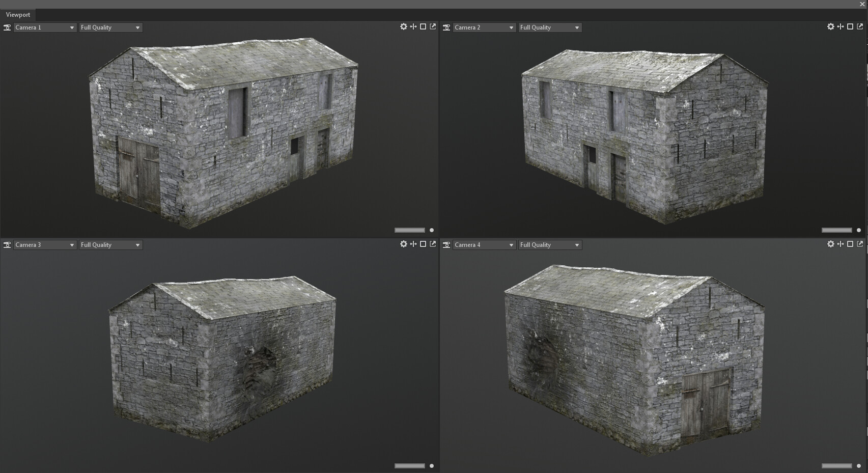Open render settings gear in Camera 4 viewport

click(x=830, y=244)
